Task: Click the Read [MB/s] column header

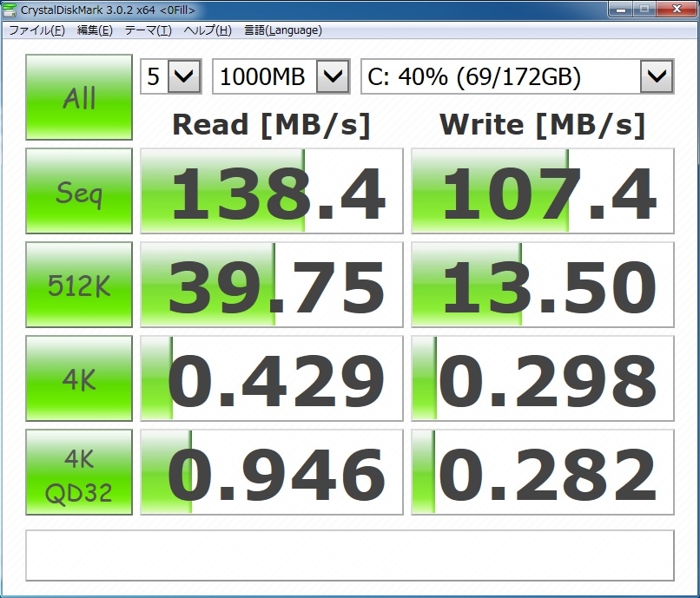Action: tap(272, 125)
